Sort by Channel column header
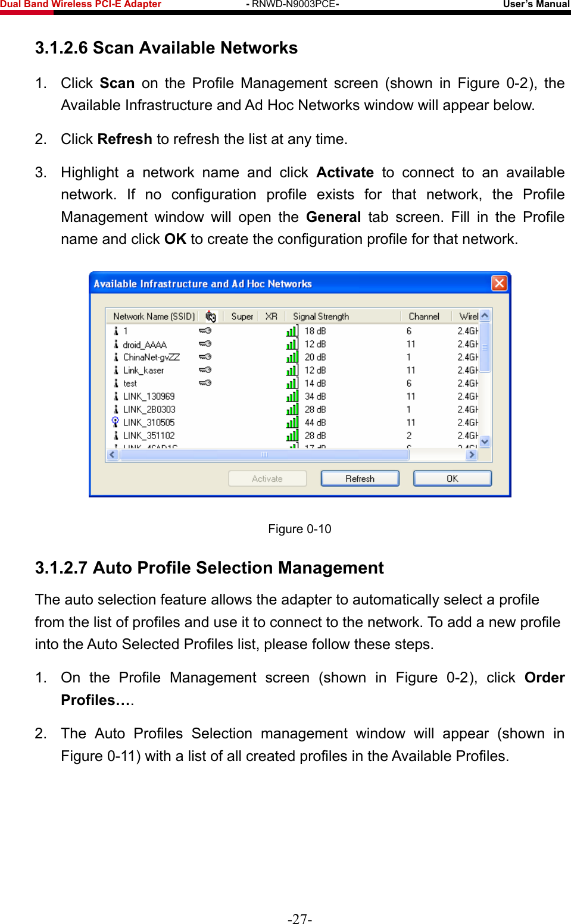Viewport: 571px width, 924px height. click(425, 317)
